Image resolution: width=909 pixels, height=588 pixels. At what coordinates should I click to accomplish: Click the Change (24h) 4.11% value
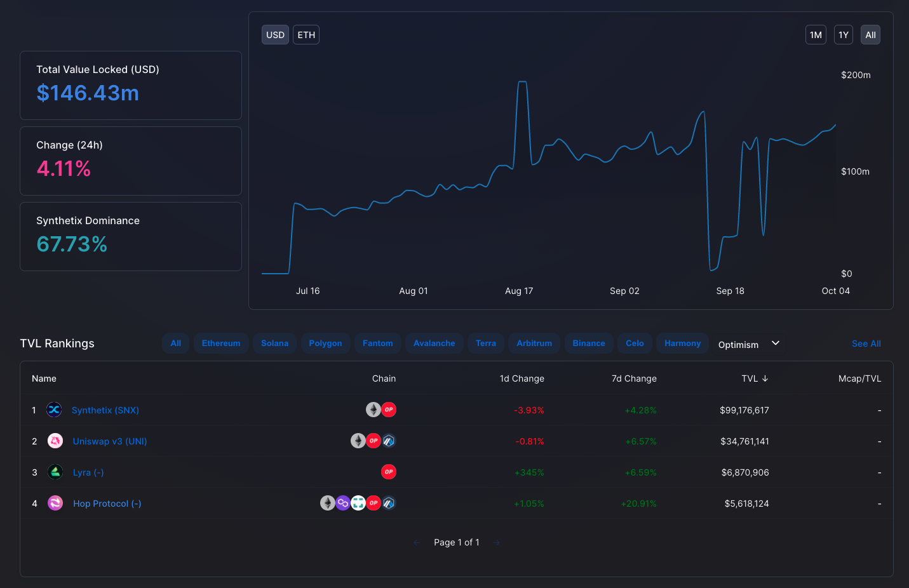pos(64,169)
